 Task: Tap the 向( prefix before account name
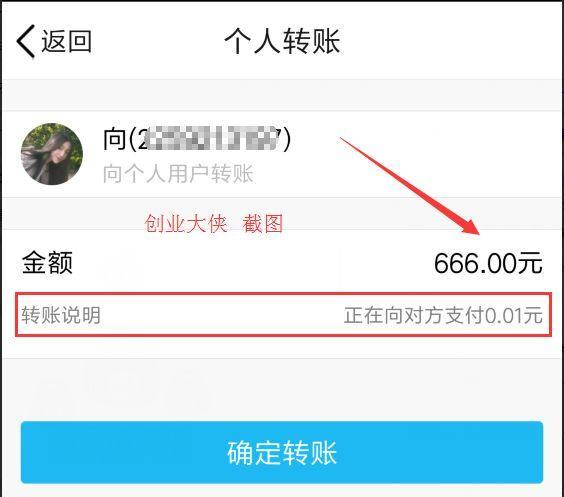point(120,139)
